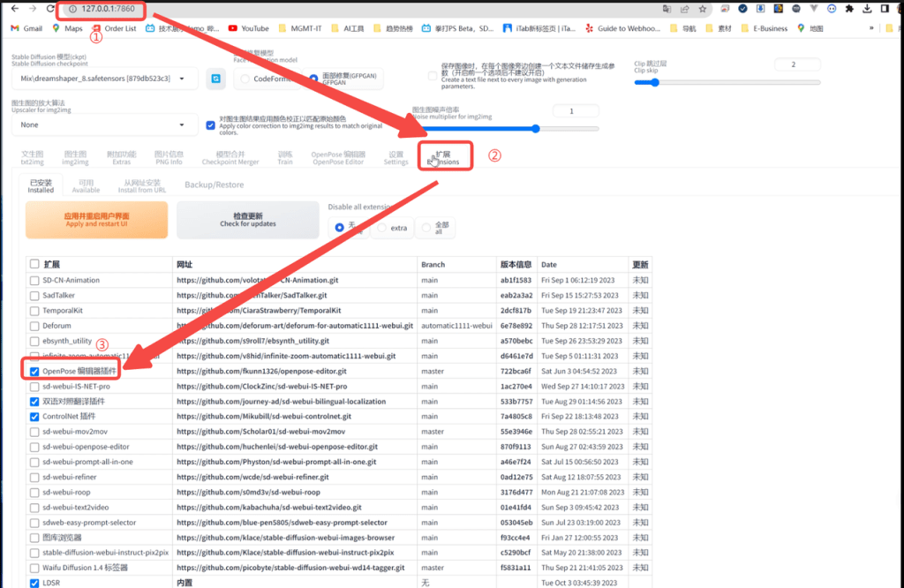Image resolution: width=904 pixels, height=588 pixels.
Task: Click the gray V-shaped extension icon
Action: click(x=813, y=9)
